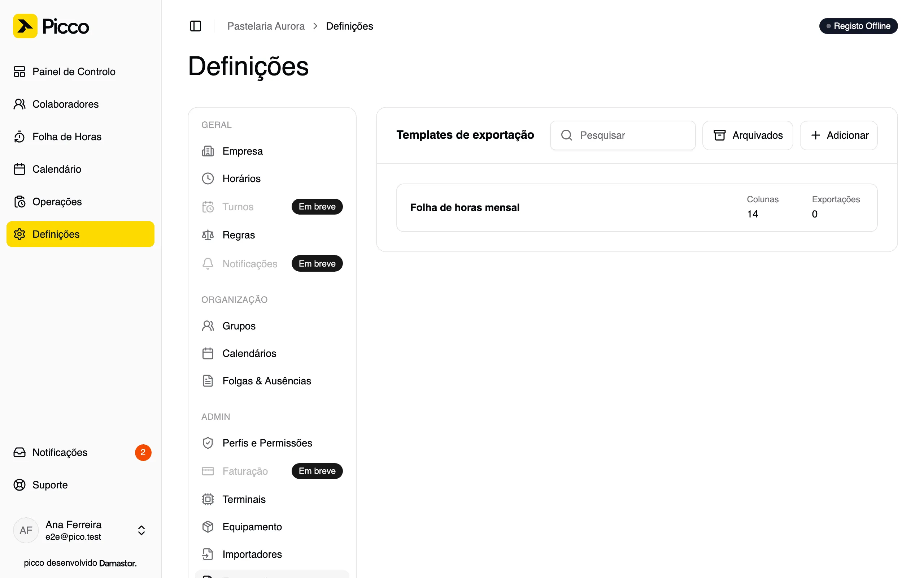
Task: Open Colaboradores people icon
Action: tap(19, 104)
